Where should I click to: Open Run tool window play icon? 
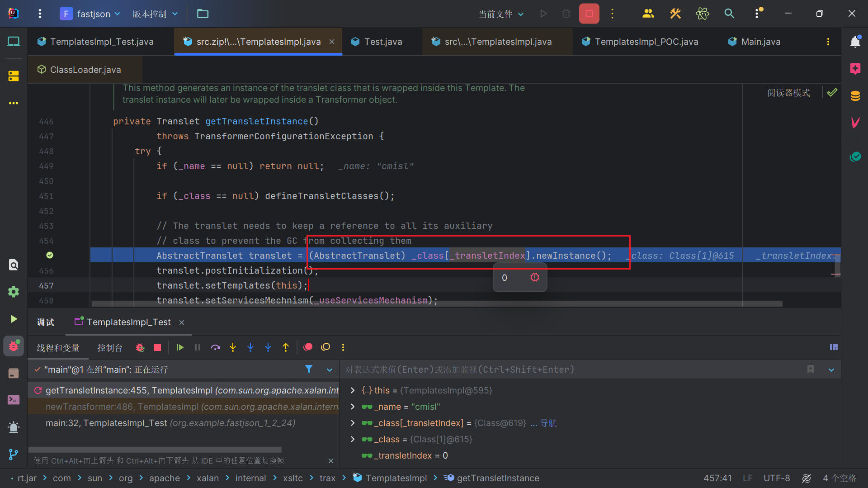[14, 319]
